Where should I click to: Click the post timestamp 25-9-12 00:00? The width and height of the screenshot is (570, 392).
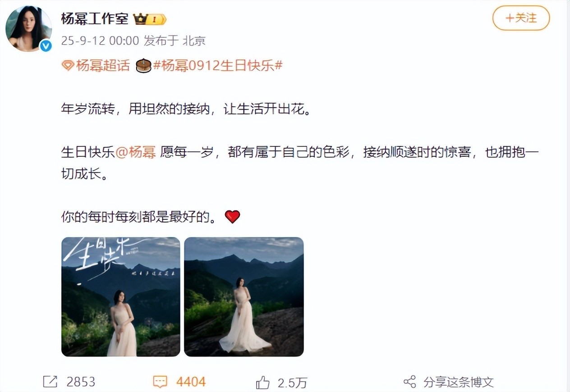coord(100,41)
